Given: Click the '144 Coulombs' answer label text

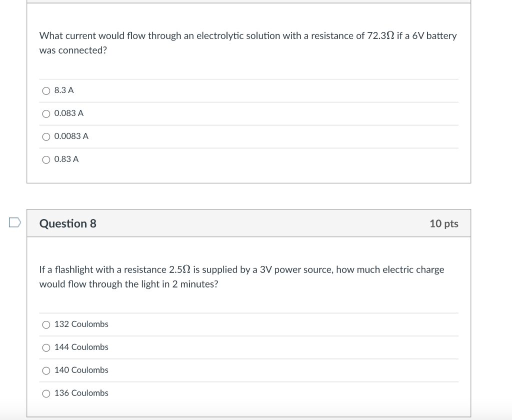Looking at the screenshot, I should 81,347.
